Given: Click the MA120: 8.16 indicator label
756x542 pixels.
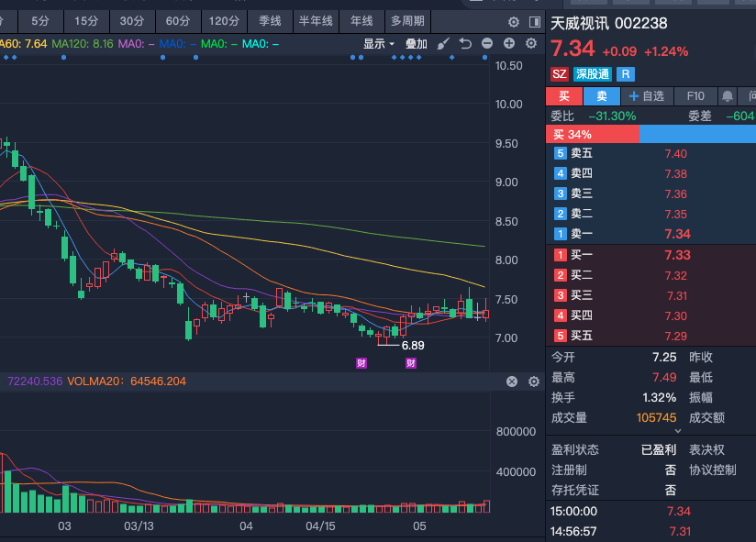Looking at the screenshot, I should tap(83, 44).
